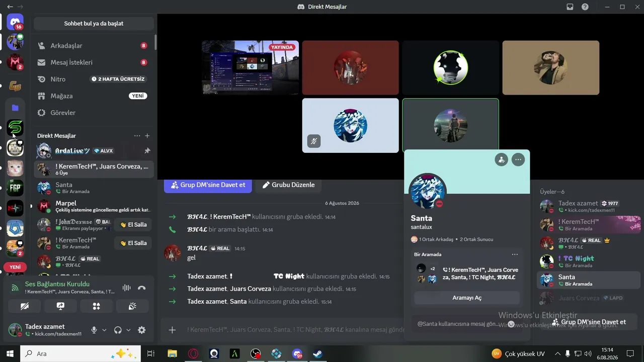This screenshot has width=644, height=362.
Task: Open the Nitro page
Action: click(x=94, y=79)
